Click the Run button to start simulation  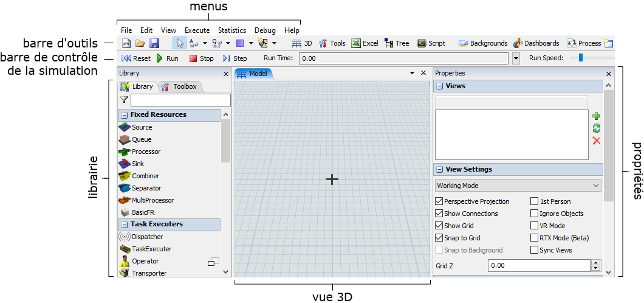coord(167,58)
